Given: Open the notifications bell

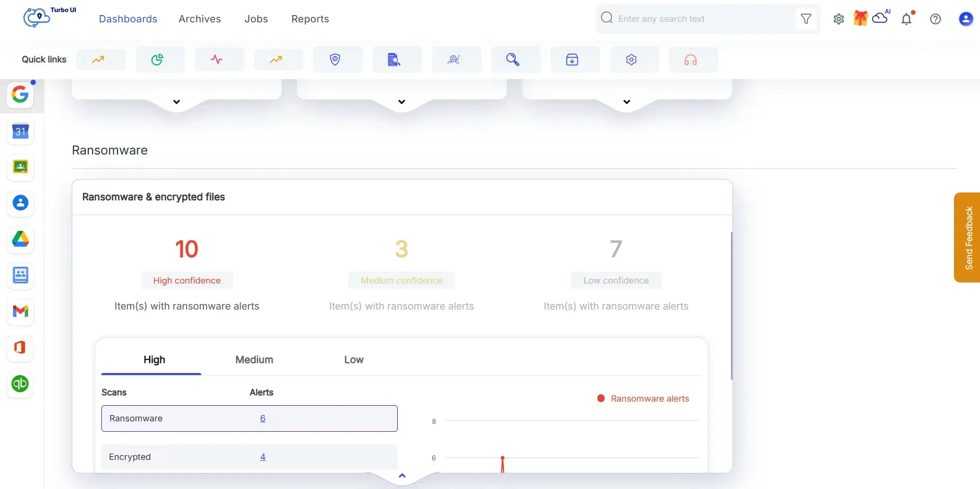Looking at the screenshot, I should point(907,19).
